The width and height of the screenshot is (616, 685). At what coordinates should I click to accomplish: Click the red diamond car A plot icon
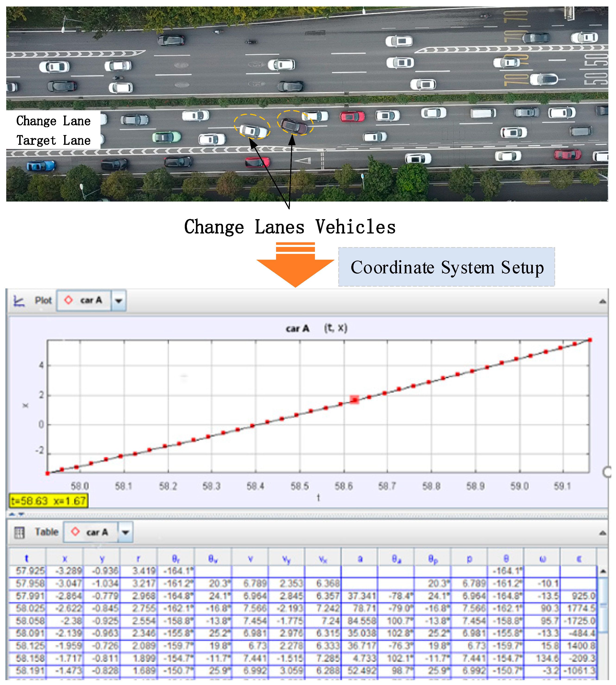coord(68,300)
